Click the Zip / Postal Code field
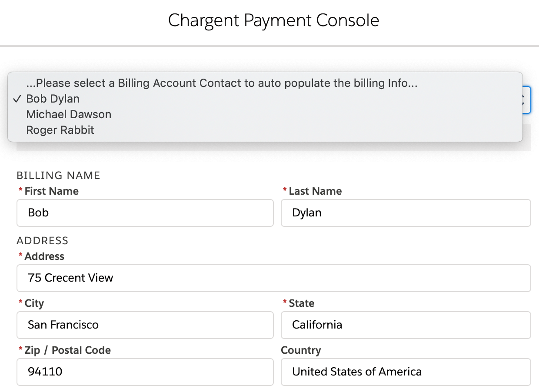539x392 pixels. [x=145, y=372]
